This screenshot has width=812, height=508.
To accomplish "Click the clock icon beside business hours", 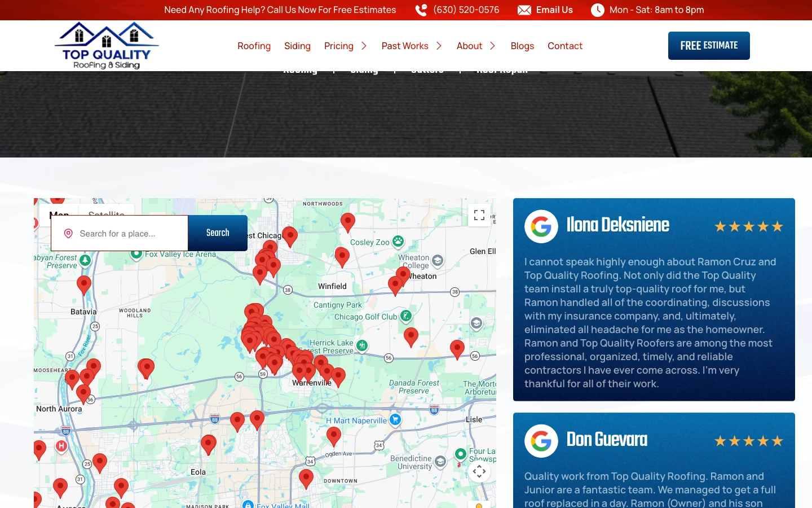I will pyautogui.click(x=597, y=10).
